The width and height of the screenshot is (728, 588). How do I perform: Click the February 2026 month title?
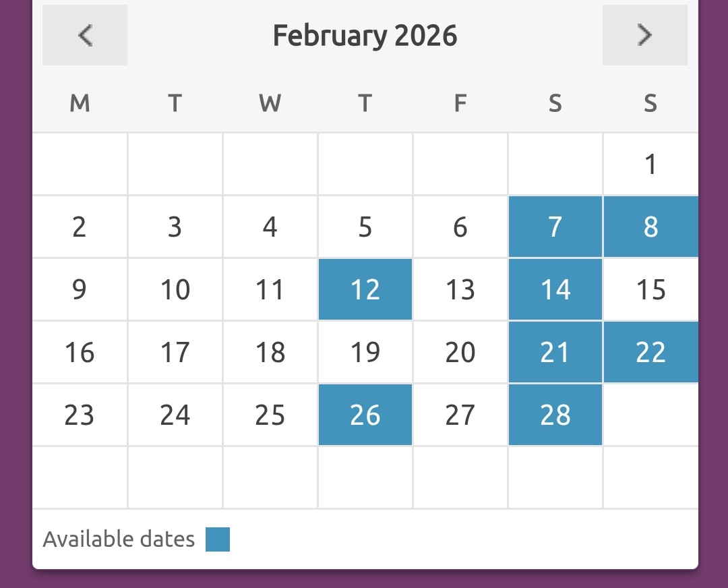point(365,35)
